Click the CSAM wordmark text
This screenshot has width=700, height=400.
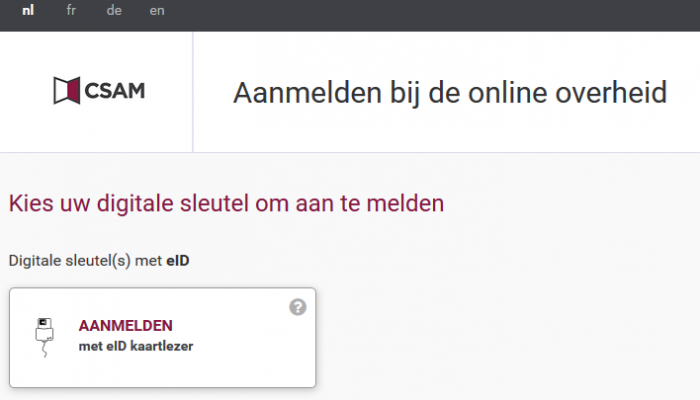115,91
